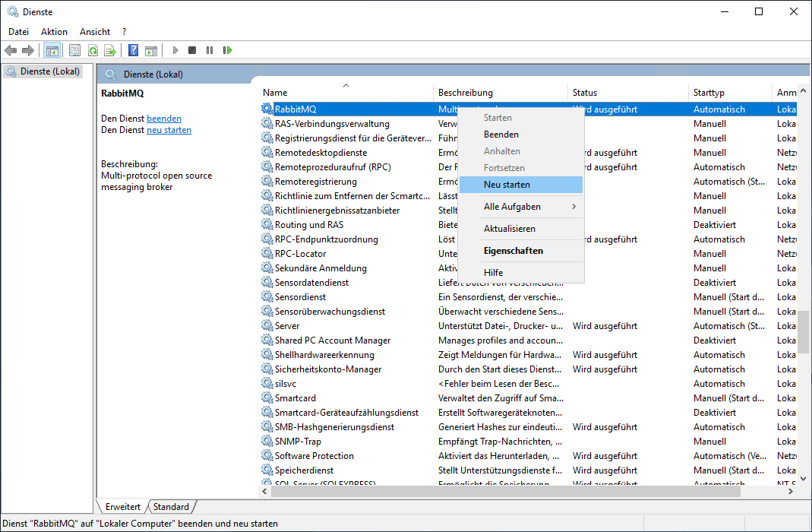Click the gear icon of SNMP-Trap

click(x=267, y=441)
